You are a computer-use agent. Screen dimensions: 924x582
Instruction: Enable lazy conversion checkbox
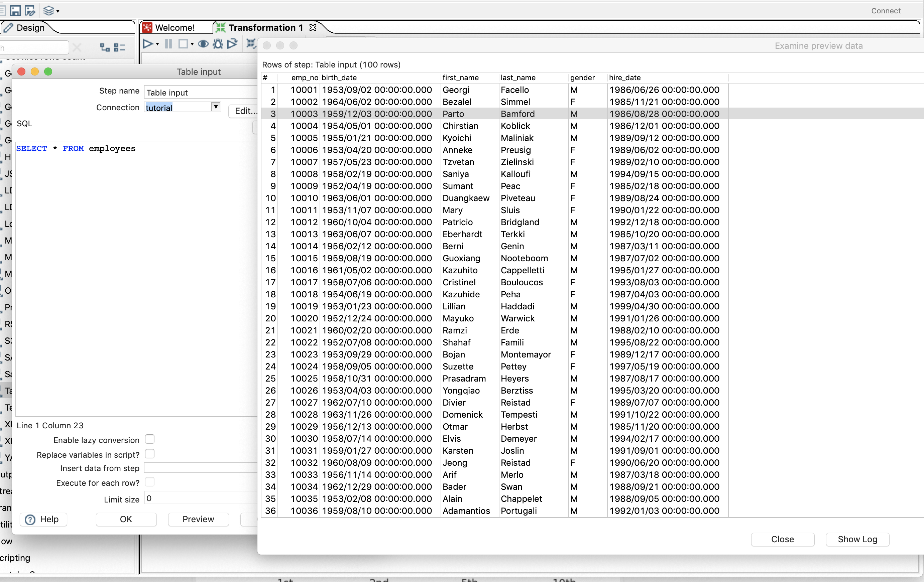point(150,439)
